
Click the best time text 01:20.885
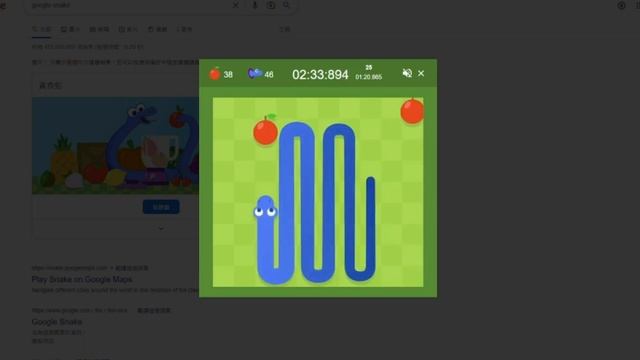click(x=369, y=77)
